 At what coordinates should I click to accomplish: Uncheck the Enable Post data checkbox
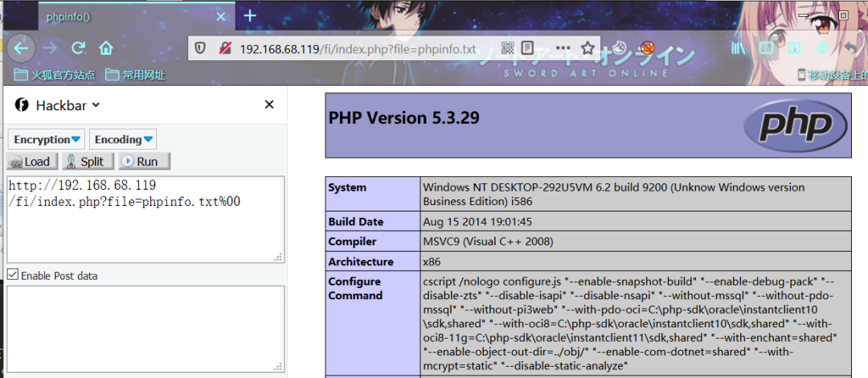tap(12, 275)
